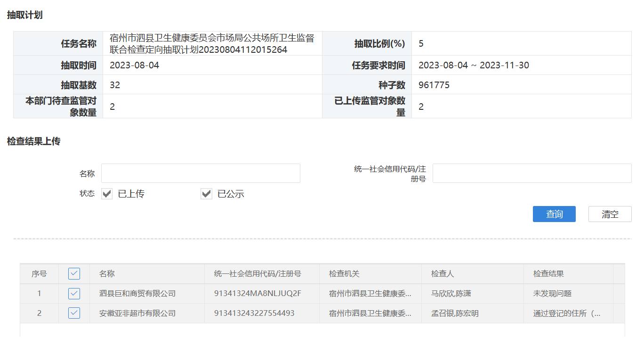Click the task name value text
Image resolution: width=644 pixels, height=338 pixels.
coord(212,43)
